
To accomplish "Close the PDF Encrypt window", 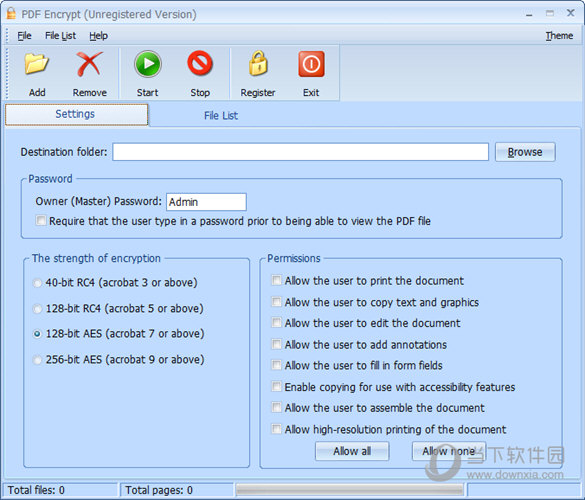I will 570,13.
